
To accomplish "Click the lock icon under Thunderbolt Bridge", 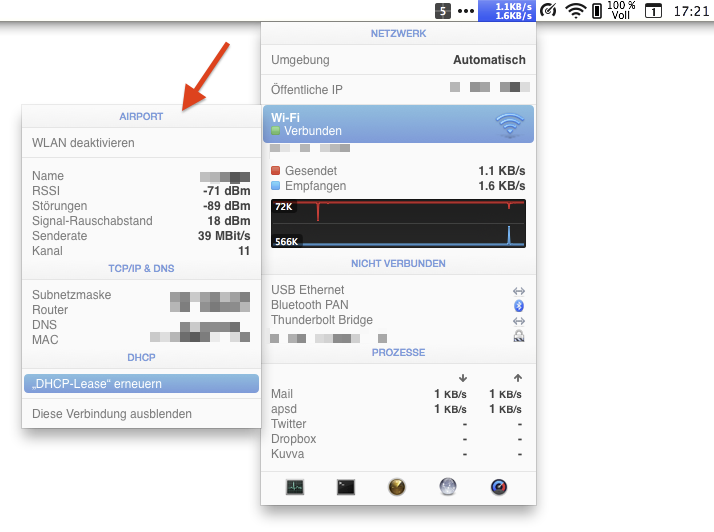I will (518, 337).
